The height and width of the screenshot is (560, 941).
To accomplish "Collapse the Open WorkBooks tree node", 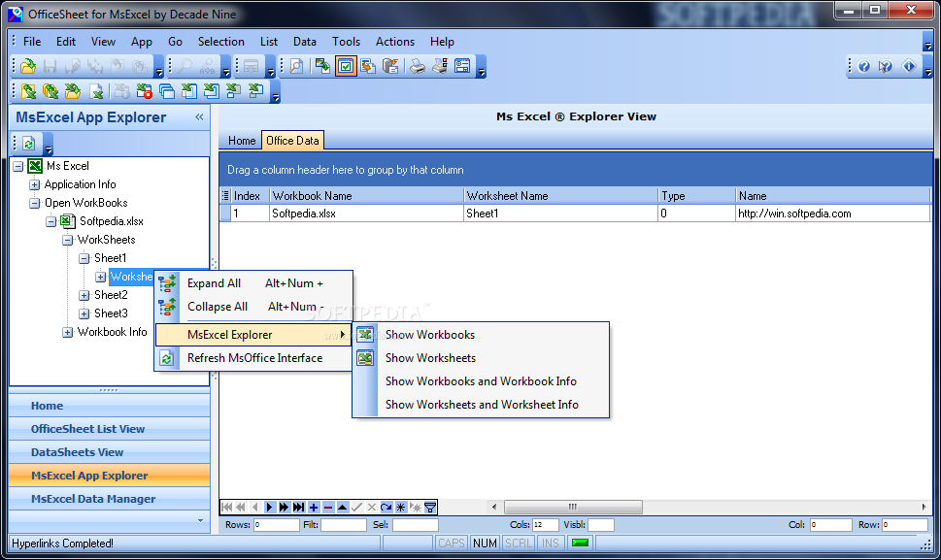I will [35, 203].
